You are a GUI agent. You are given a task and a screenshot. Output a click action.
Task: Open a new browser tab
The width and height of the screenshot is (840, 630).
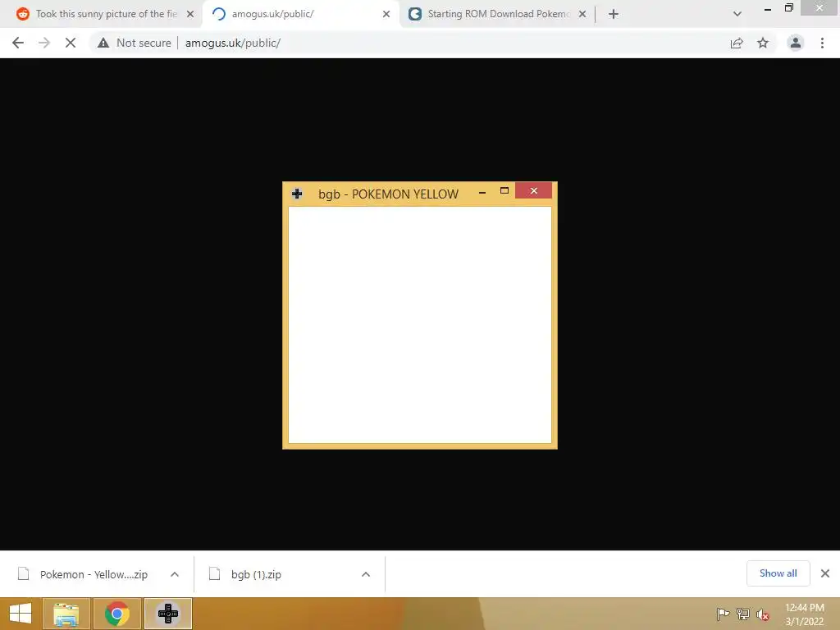[x=614, y=15]
